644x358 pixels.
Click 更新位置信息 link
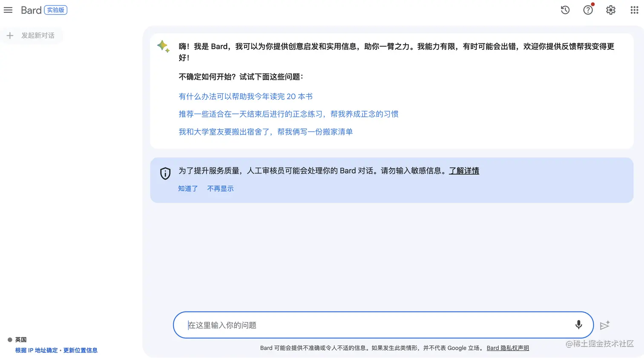[x=80, y=350]
